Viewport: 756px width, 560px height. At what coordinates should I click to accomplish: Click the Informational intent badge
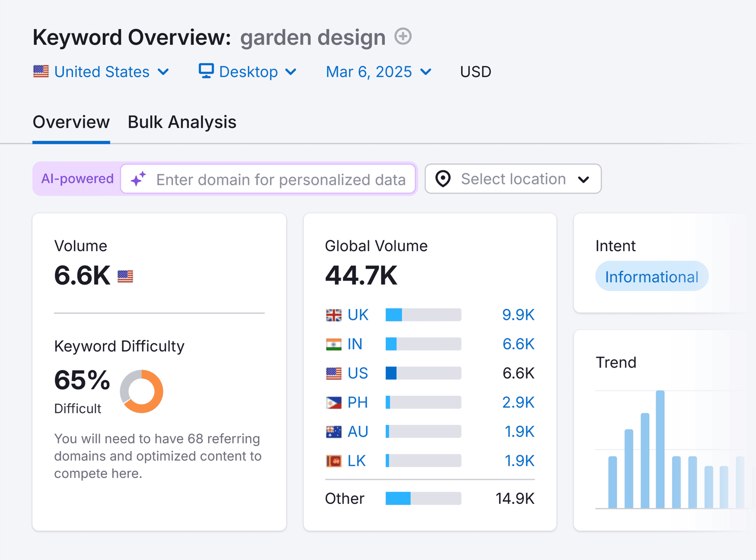[x=652, y=277]
